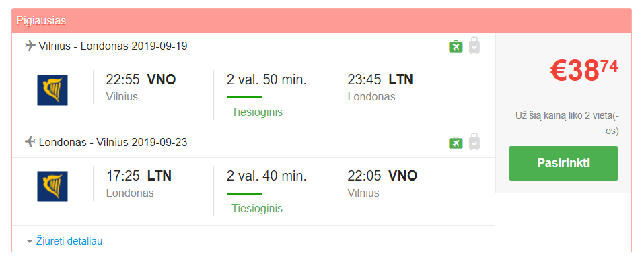Image resolution: width=644 pixels, height=260 pixels.
Task: Expand the Žiūrėti detaliau link
Action: pyautogui.click(x=69, y=241)
